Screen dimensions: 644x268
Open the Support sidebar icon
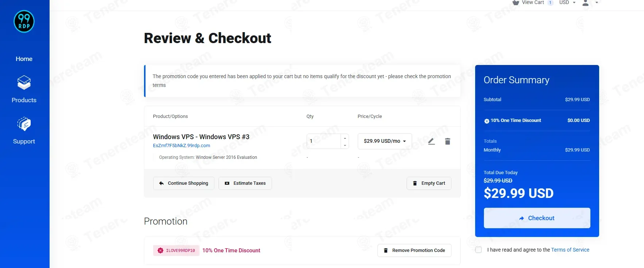[24, 124]
